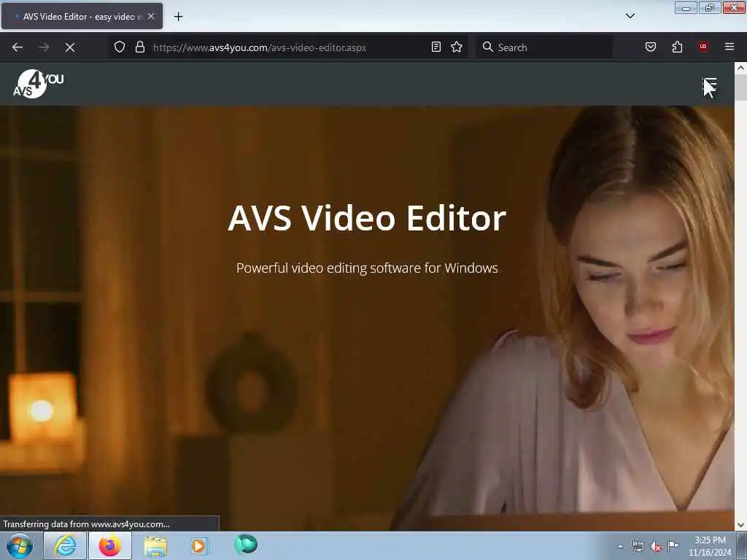
Task: Stop loading the page with the X button
Action: (70, 47)
